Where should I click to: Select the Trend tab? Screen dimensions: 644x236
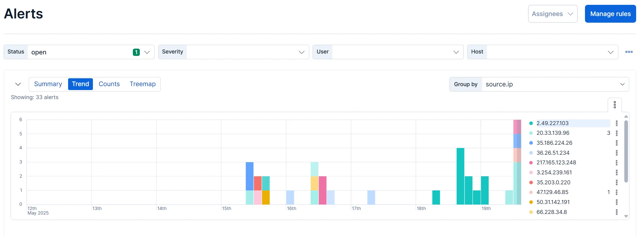80,84
